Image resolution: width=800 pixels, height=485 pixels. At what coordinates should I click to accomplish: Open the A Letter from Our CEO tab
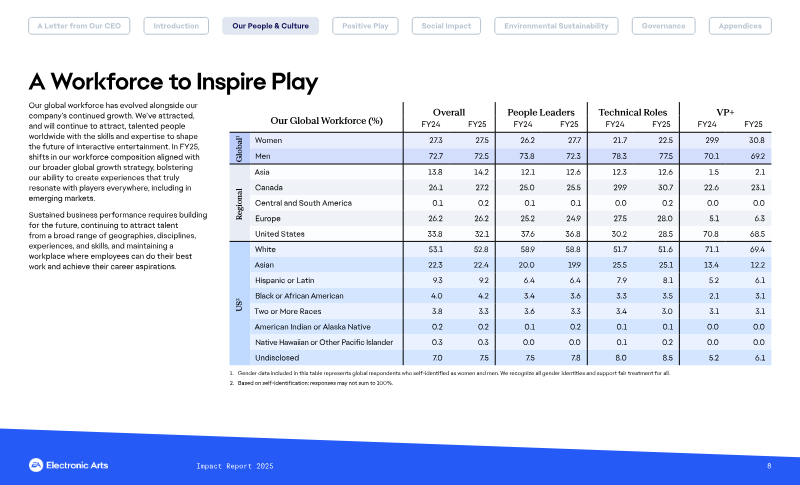[79, 26]
